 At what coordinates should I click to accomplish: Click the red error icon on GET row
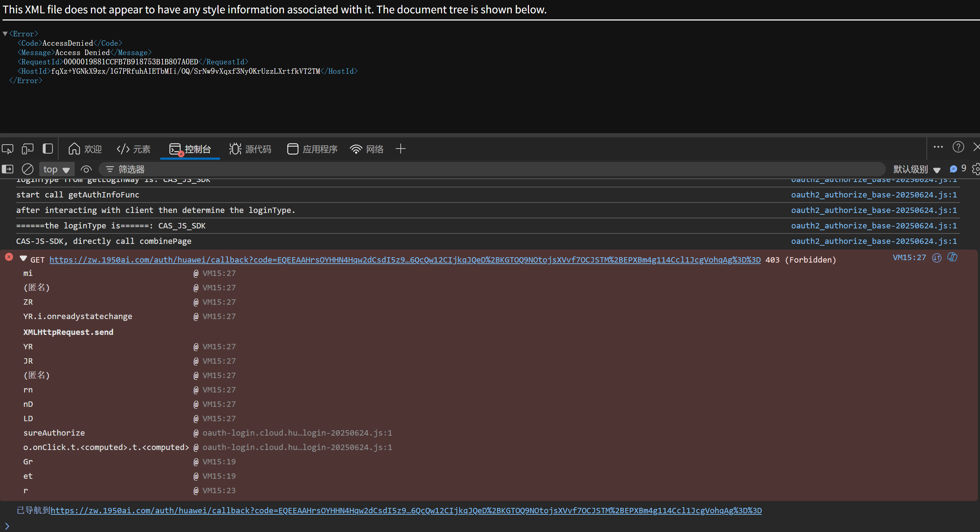pos(9,257)
